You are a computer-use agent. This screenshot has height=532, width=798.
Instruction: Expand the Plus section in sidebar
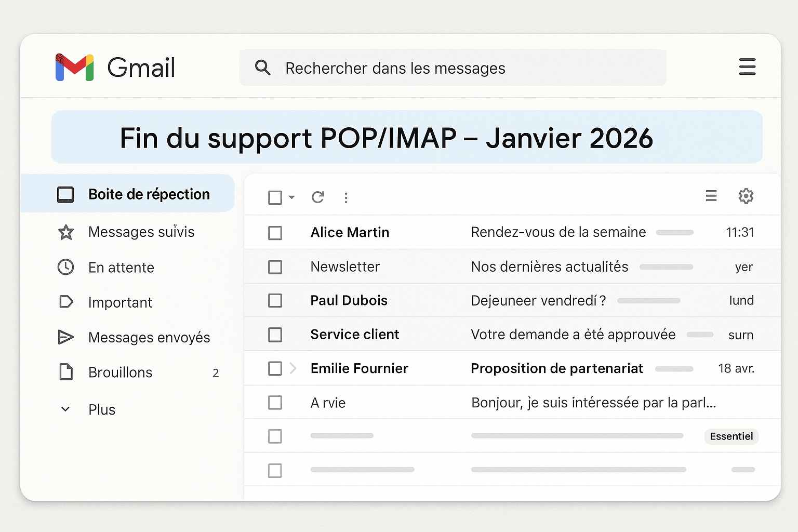102,409
